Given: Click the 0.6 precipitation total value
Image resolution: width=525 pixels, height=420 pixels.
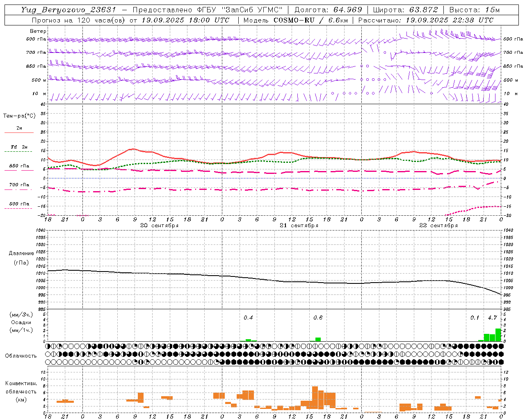Looking at the screenshot, I should [318, 318].
